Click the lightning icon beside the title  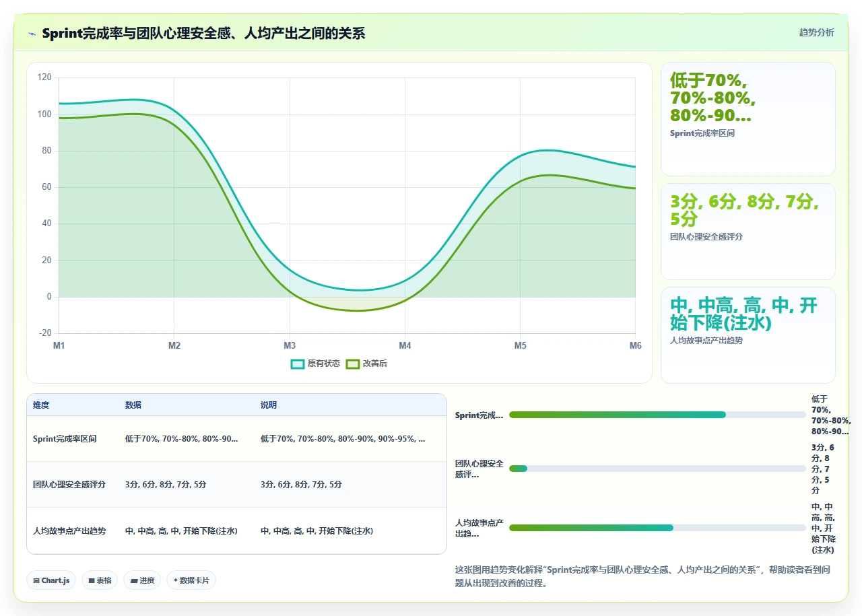pos(32,34)
